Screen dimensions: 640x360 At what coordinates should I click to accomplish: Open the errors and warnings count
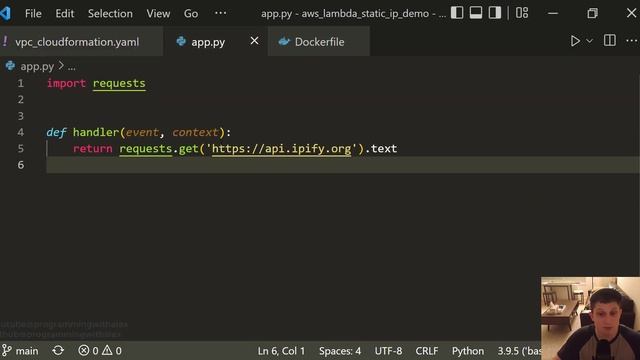[100, 351]
